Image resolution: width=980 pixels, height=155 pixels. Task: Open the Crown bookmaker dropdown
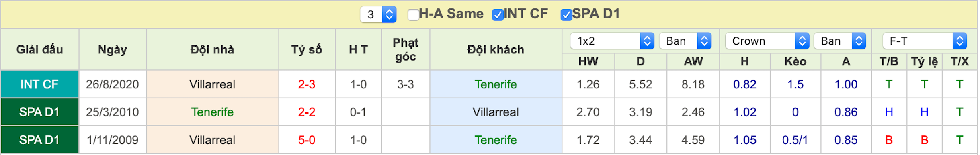767,41
